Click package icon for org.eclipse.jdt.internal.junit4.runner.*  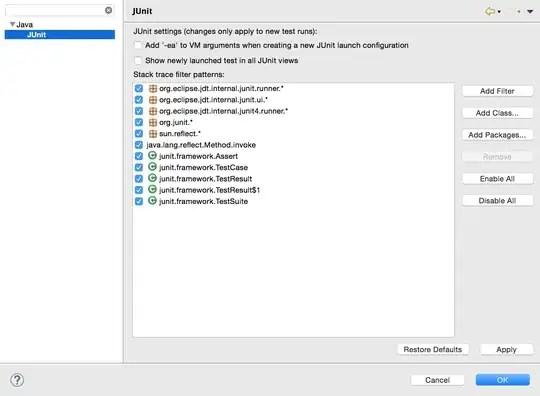(x=153, y=111)
